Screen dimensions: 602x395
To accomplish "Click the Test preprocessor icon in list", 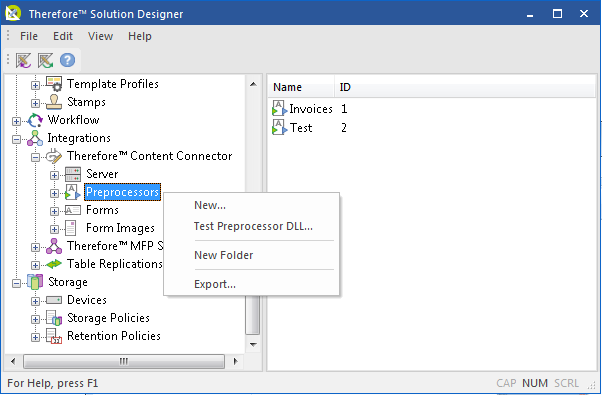I will (279, 127).
